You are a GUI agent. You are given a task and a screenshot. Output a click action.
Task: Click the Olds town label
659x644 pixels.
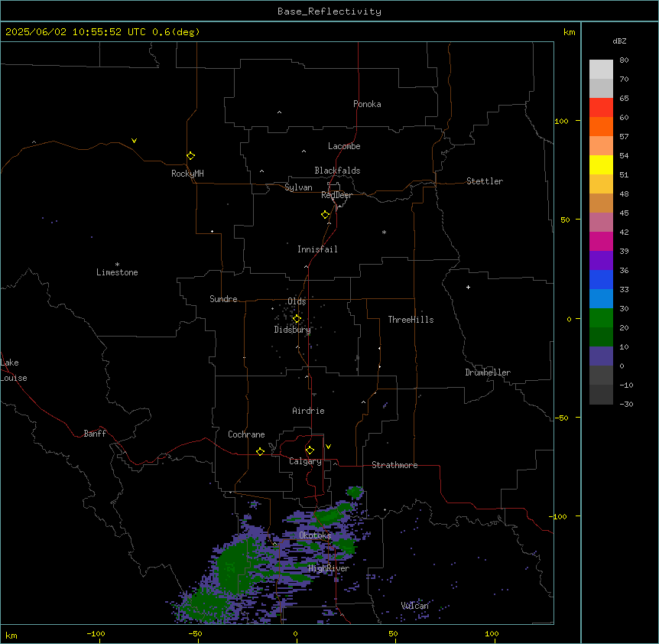pyautogui.click(x=297, y=301)
